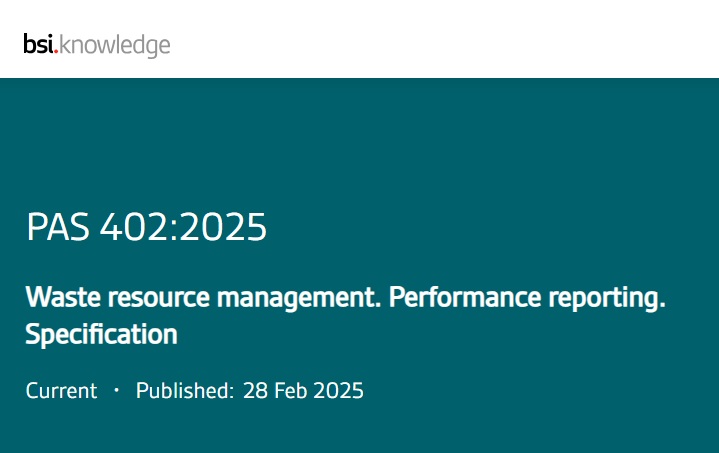Viewport: 719px width, 453px height.
Task: Click the word "Feb" in the published date
Action: 290,391
